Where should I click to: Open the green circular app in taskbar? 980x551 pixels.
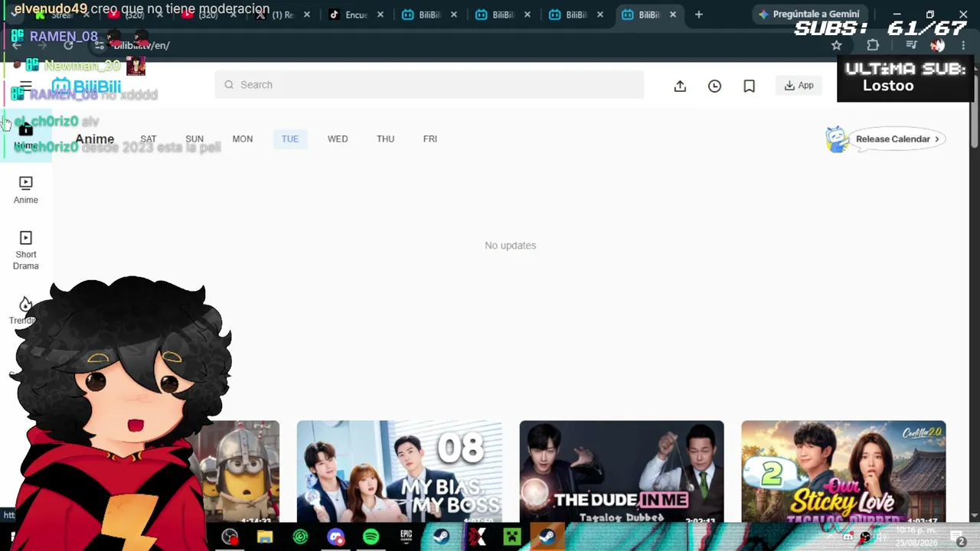[x=300, y=537]
